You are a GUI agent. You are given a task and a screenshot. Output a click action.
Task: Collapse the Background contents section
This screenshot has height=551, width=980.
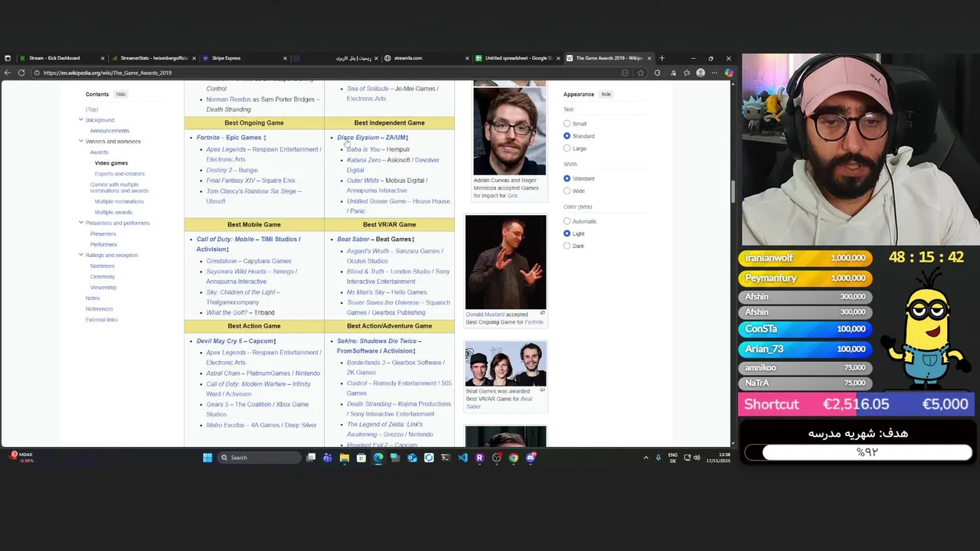coord(80,119)
